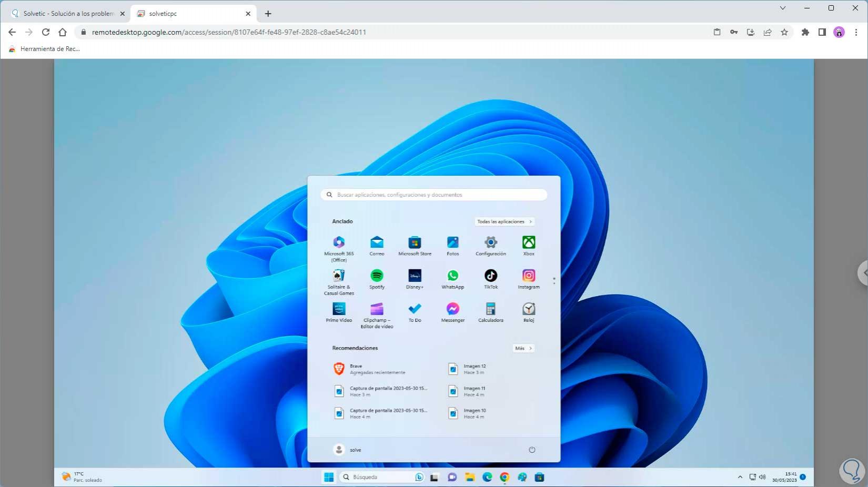Launch Microsoft Store from the pinned apps
Viewport: 868px width, 487px height.
pyautogui.click(x=415, y=246)
